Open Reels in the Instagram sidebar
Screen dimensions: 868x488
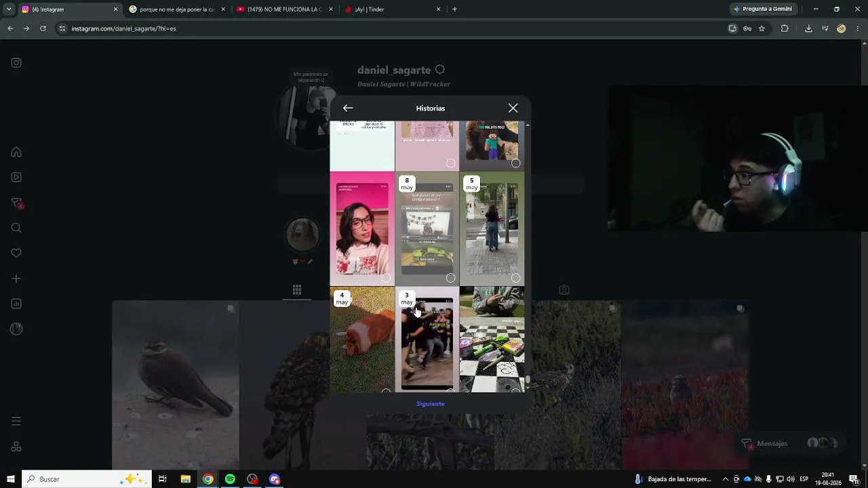coord(16,178)
